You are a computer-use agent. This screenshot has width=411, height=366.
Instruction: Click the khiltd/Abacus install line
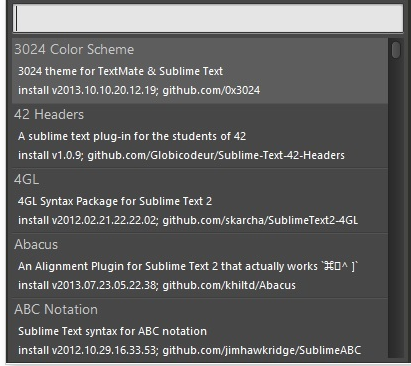pos(157,285)
